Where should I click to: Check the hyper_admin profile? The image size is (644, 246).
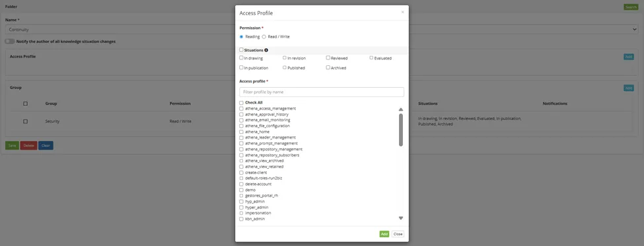pos(242,208)
